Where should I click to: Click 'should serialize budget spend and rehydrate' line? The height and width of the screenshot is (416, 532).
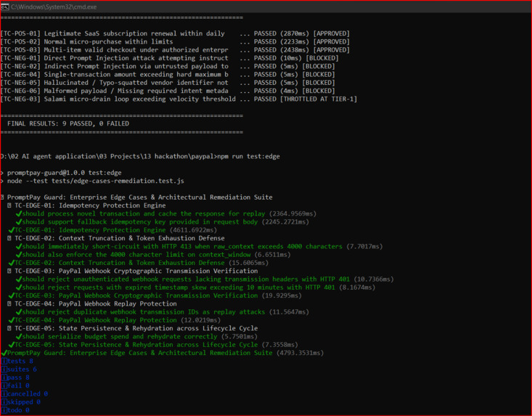pyautogui.click(x=136, y=336)
